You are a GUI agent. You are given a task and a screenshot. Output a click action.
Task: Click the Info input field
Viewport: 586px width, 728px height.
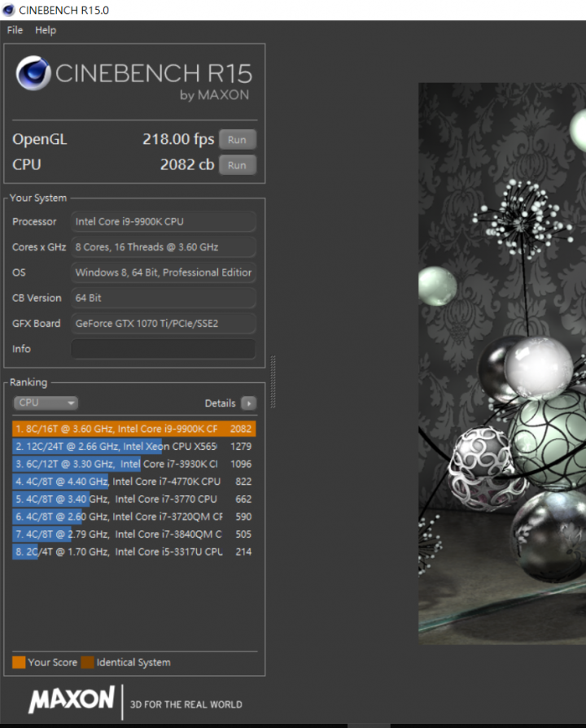163,349
